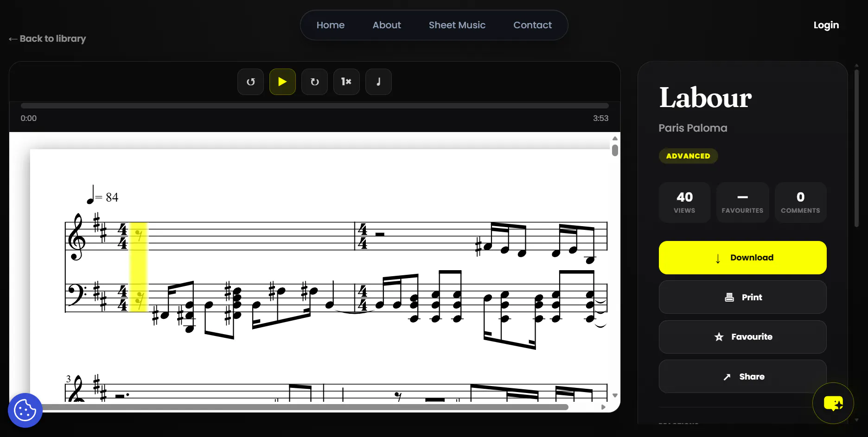
Task: Seek on the playback progress bar
Action: click(314, 106)
